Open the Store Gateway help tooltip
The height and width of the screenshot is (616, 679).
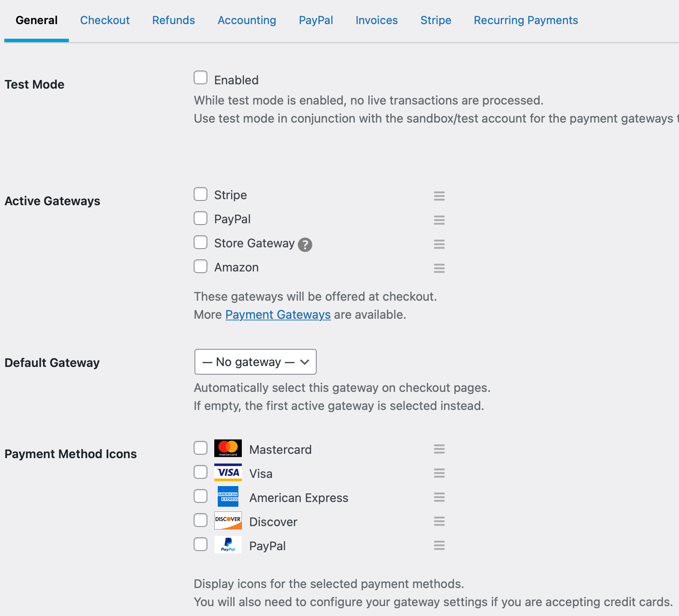point(304,245)
